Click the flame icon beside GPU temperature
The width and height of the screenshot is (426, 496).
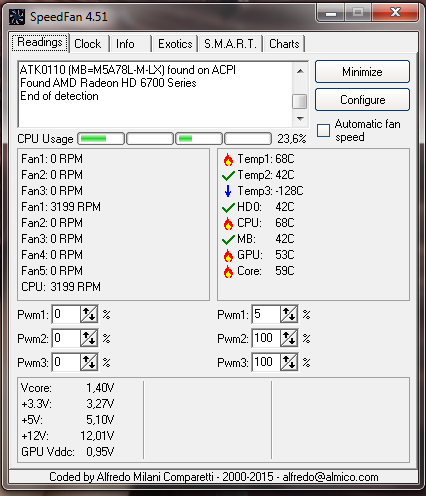(x=228, y=255)
